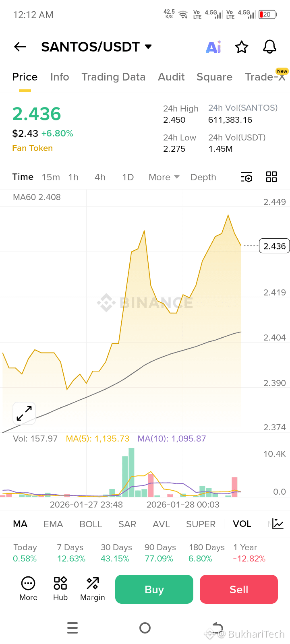
Task: Switch to the Trading Data tab
Action: [114, 77]
